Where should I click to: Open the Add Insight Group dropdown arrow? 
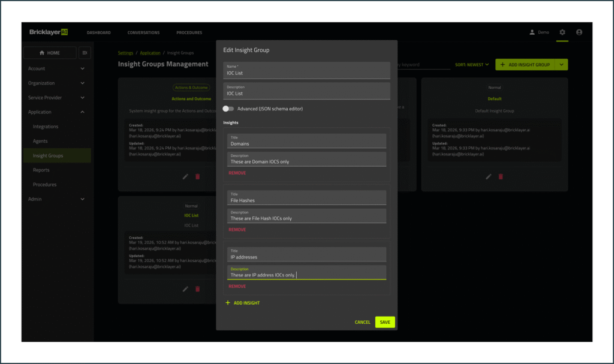(x=561, y=65)
